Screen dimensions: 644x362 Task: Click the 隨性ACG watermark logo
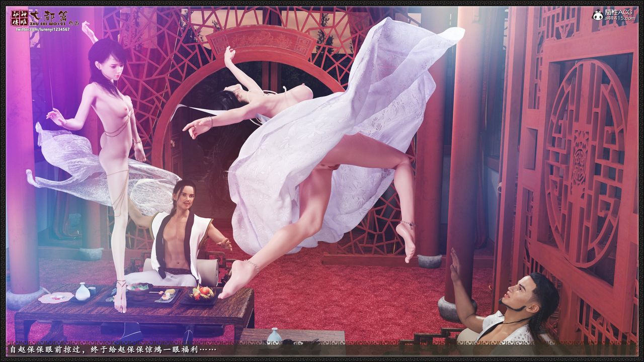618,12
